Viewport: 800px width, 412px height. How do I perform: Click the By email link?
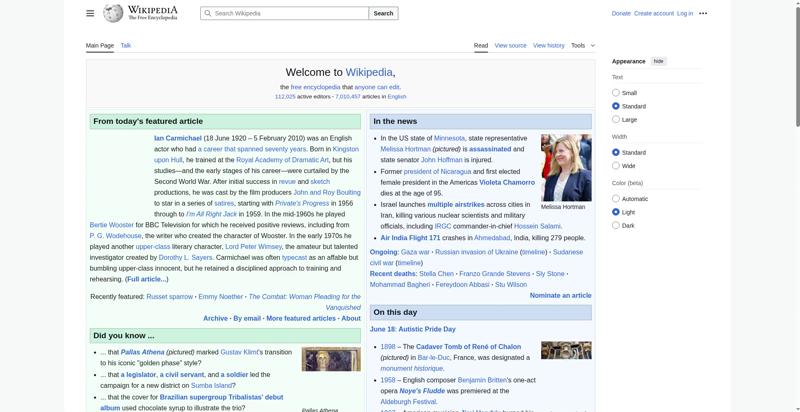coord(247,318)
